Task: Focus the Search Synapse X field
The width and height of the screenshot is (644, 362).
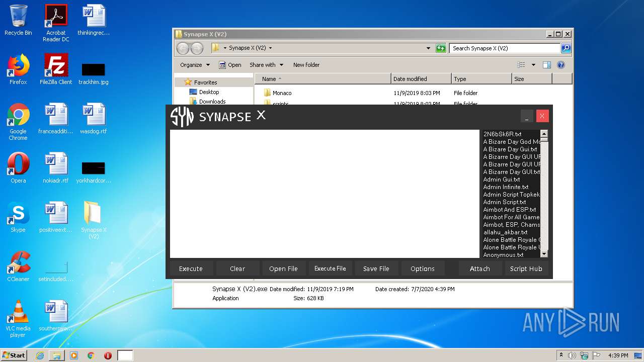Action: point(504,48)
